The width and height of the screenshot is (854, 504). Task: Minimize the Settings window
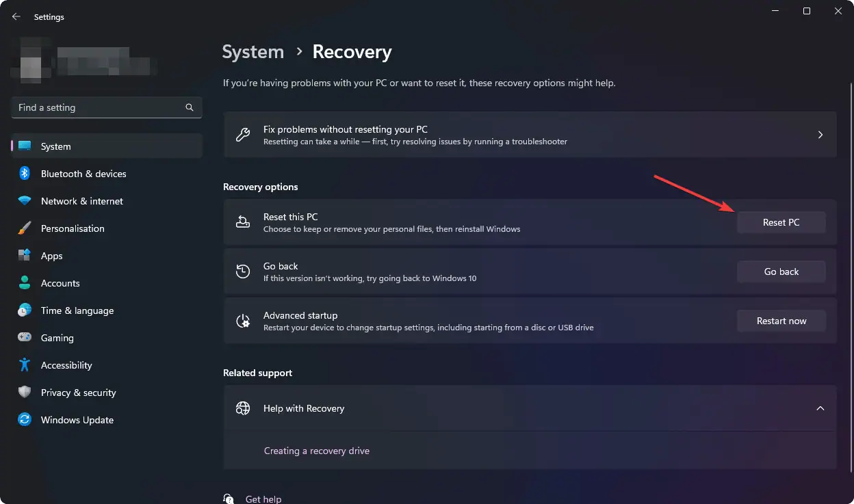775,11
